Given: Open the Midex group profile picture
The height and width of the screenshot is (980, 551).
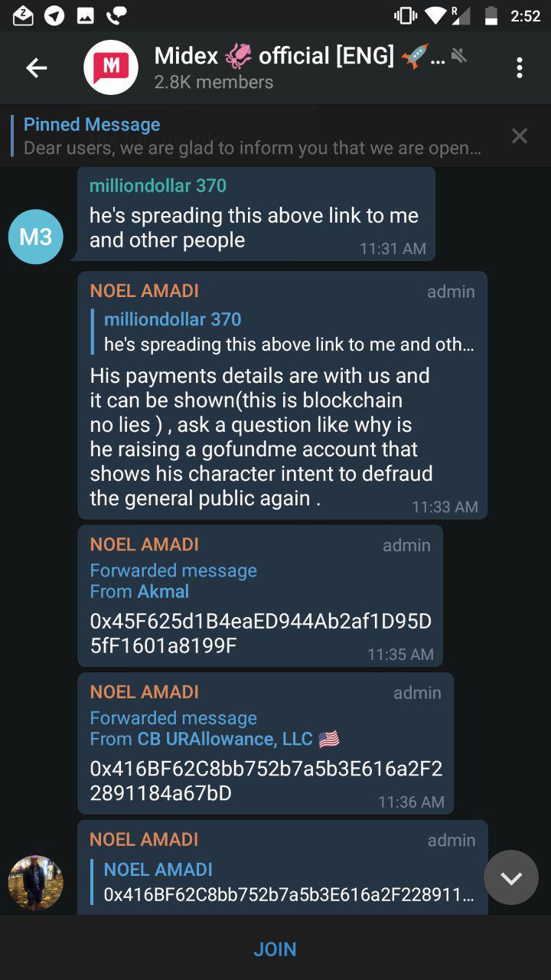Looking at the screenshot, I should tap(111, 67).
